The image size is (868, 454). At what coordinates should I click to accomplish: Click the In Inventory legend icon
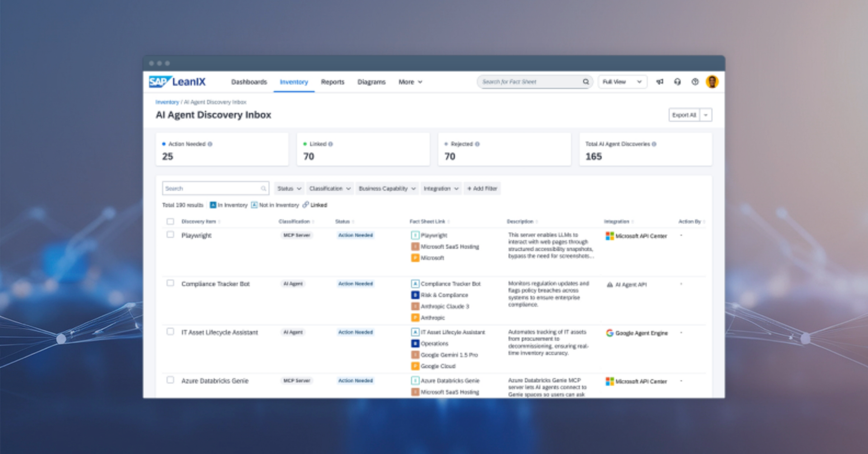pos(213,205)
